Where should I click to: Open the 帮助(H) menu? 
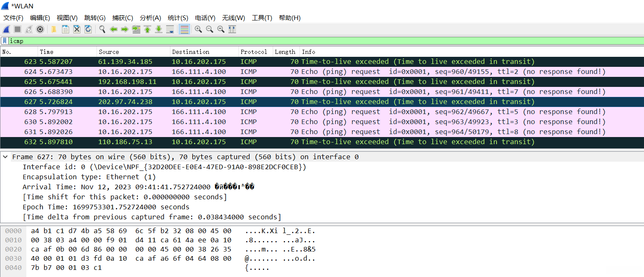(x=290, y=18)
